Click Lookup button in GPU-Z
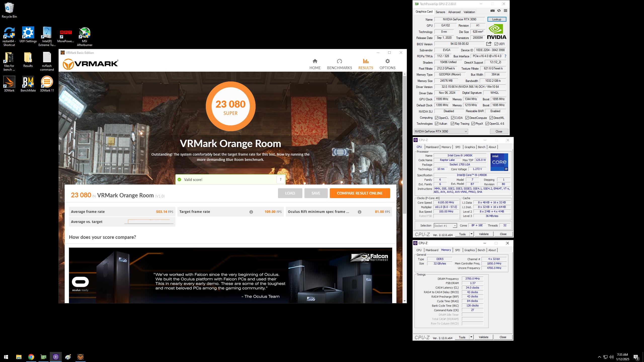Viewport: 644px width, 362px height. pyautogui.click(x=497, y=19)
